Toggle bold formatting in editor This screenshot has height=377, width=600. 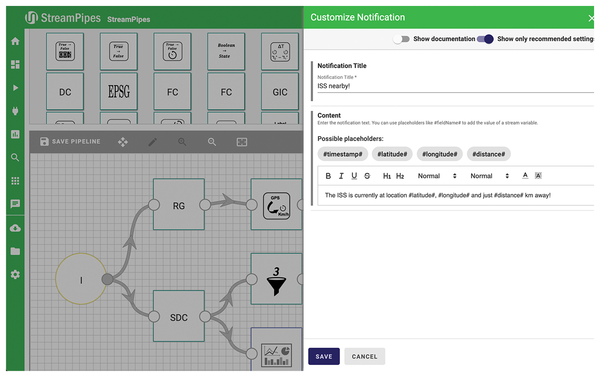click(328, 176)
